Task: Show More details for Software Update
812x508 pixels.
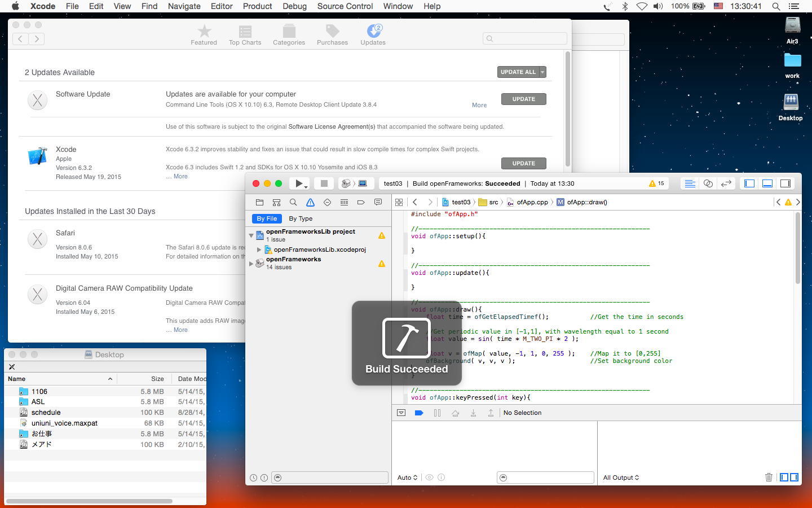Action: pos(479,105)
